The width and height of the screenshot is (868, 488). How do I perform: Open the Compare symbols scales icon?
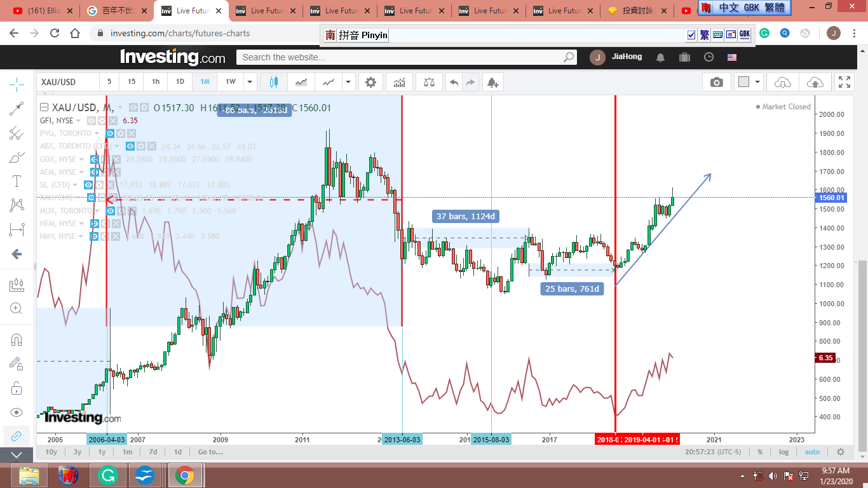[430, 82]
